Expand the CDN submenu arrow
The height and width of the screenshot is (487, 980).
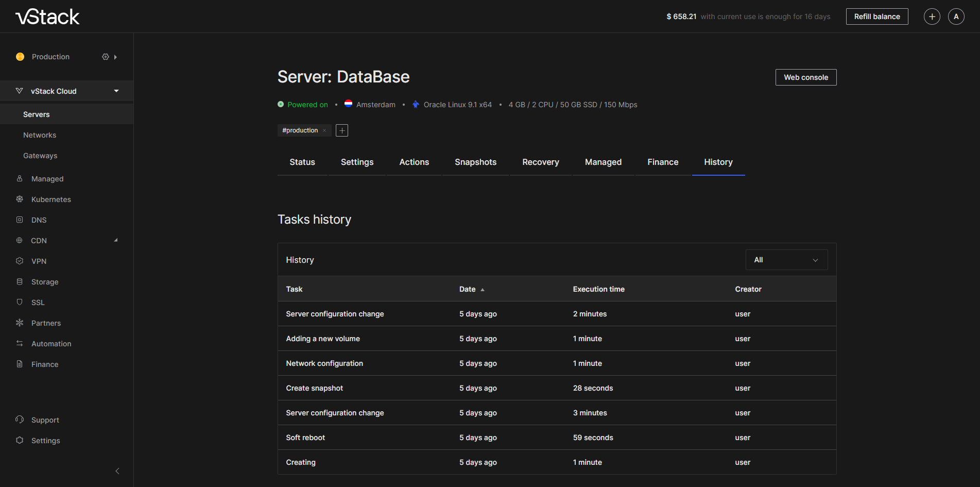(x=116, y=240)
